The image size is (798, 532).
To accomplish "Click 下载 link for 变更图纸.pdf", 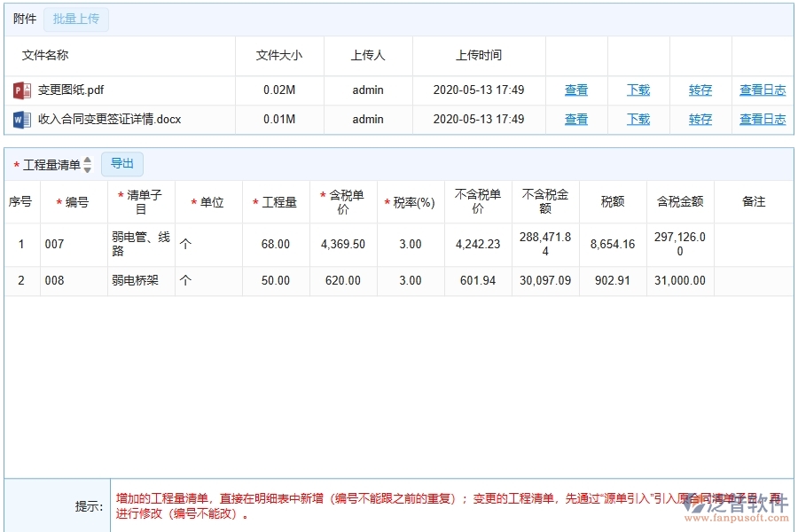I will click(x=638, y=90).
